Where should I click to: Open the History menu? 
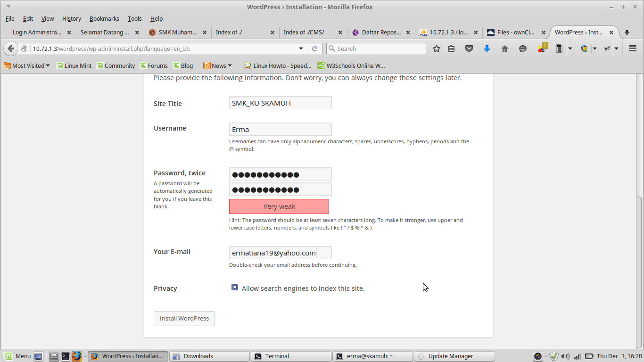tap(72, 19)
